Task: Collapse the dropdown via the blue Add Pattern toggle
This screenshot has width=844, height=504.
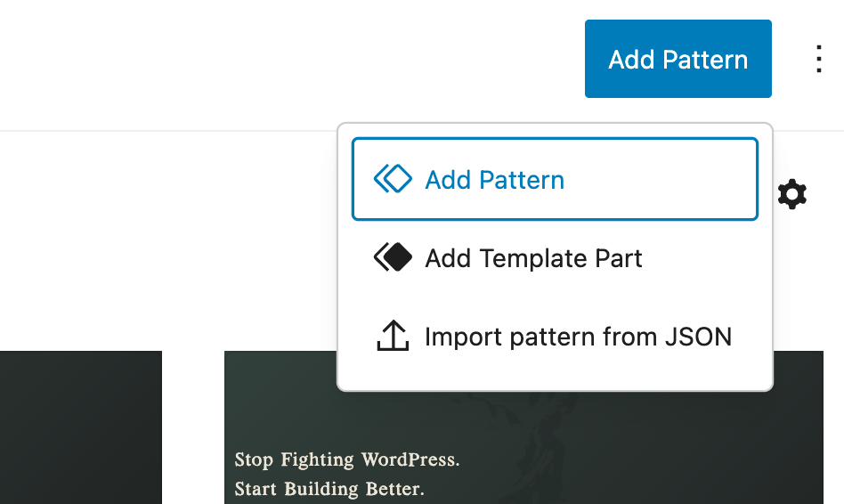Action: click(678, 59)
